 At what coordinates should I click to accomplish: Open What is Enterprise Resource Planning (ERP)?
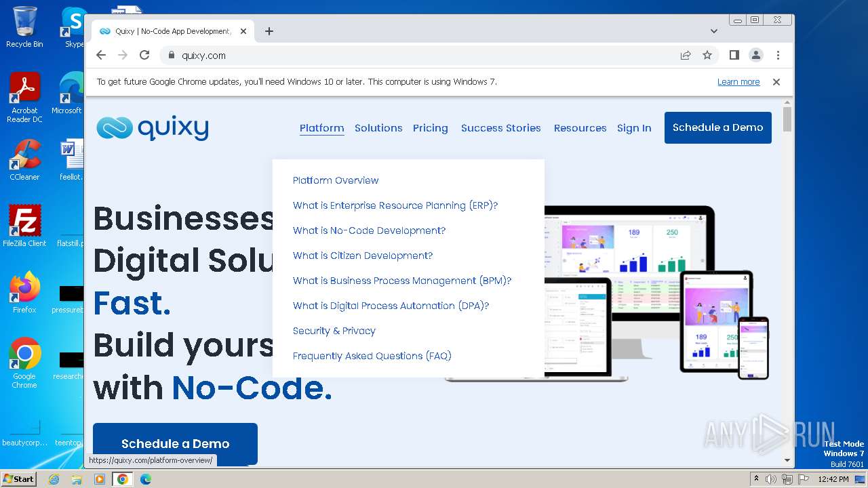click(395, 205)
